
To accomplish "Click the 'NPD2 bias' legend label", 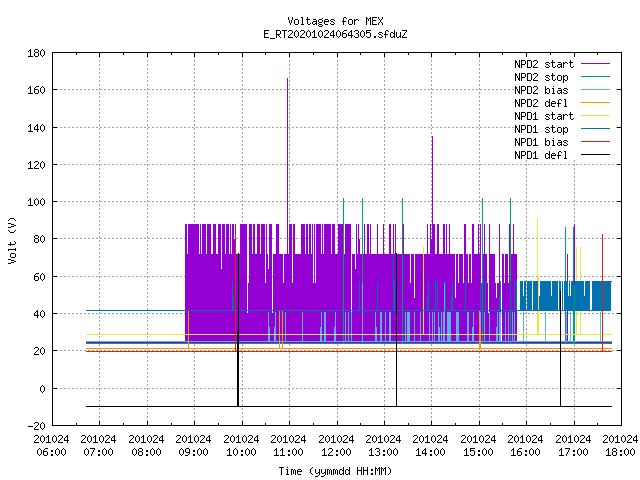I will point(541,90).
